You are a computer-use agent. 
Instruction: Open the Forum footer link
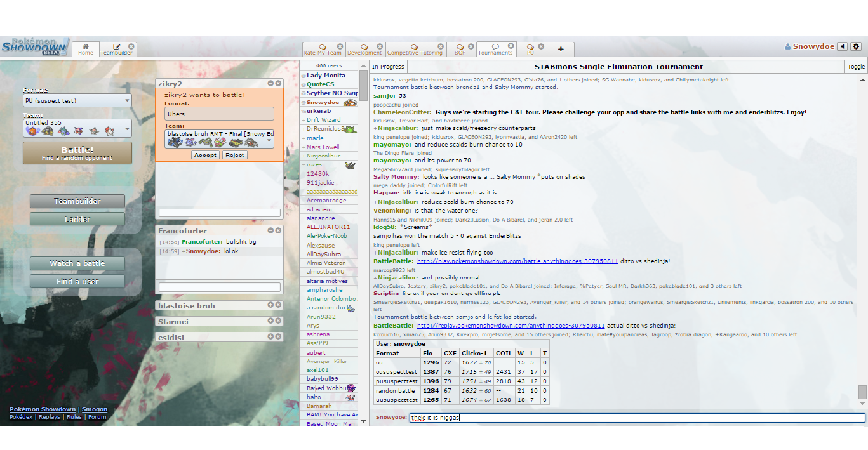tap(97, 417)
